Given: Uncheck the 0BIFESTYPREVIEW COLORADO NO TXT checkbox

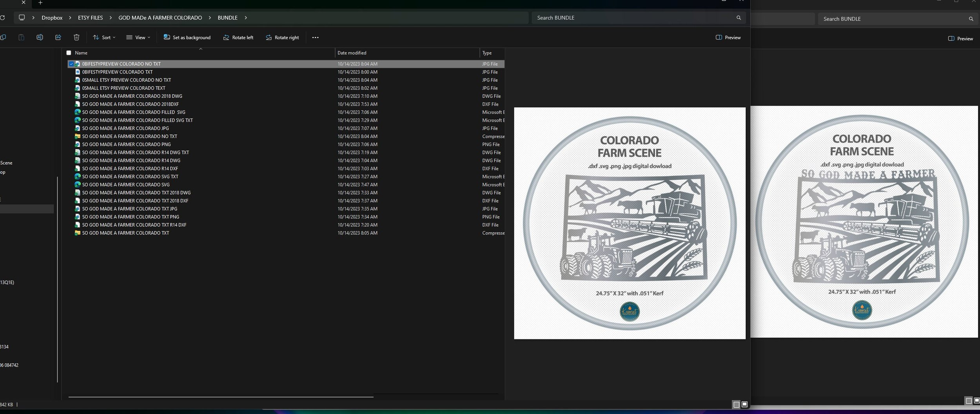Looking at the screenshot, I should coord(71,64).
